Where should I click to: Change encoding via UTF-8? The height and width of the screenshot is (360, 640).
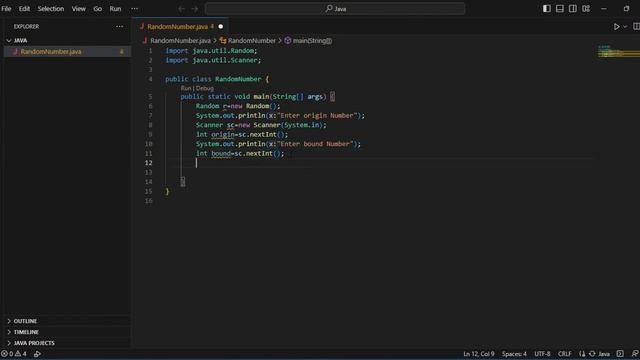[x=542, y=354]
